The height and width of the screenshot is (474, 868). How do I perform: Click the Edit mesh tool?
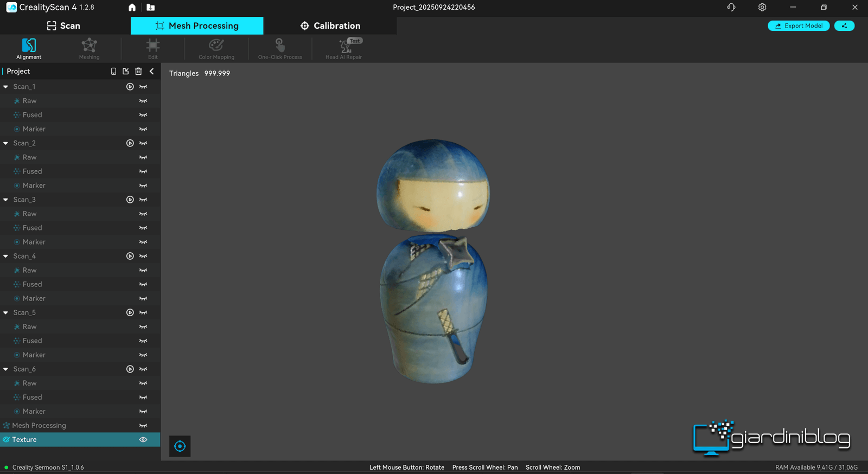[x=153, y=48]
